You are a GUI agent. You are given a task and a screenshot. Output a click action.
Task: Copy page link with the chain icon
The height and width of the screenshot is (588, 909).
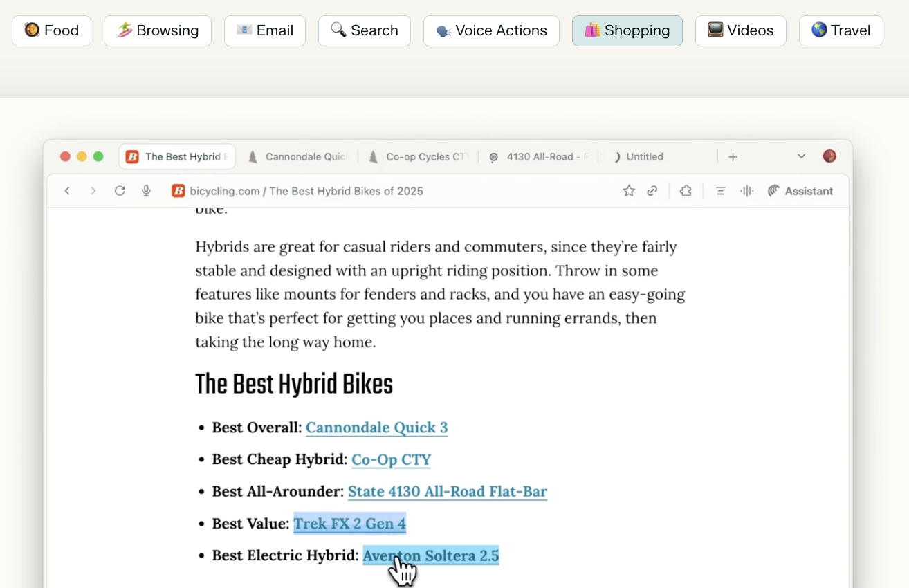click(652, 191)
